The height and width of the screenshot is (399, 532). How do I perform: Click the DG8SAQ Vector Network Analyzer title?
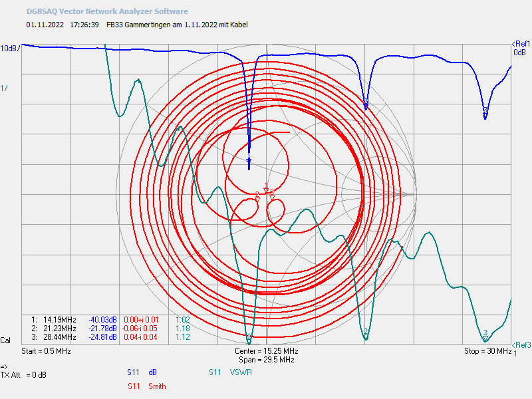point(107,11)
